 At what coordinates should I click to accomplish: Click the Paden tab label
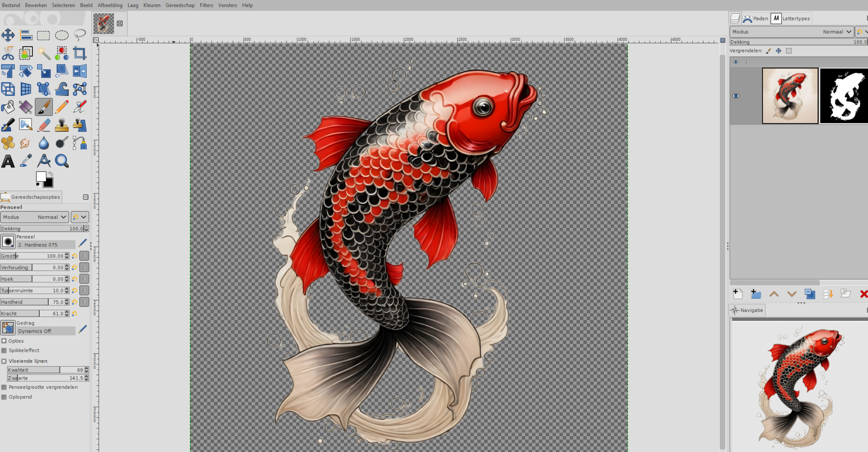coord(760,18)
